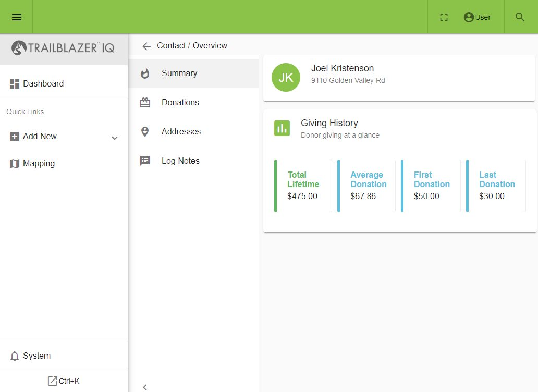Open the System sidebar item
This screenshot has width=538, height=392.
[64, 356]
